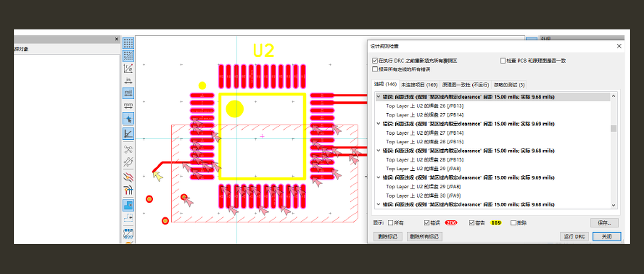This screenshot has height=274, width=644.
Task: Toggle net highlight/color mode icon
Action: click(x=128, y=190)
